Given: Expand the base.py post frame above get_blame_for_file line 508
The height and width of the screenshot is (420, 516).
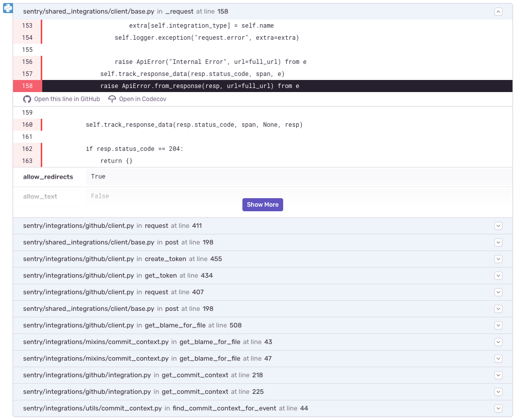Looking at the screenshot, I should click(x=498, y=309).
